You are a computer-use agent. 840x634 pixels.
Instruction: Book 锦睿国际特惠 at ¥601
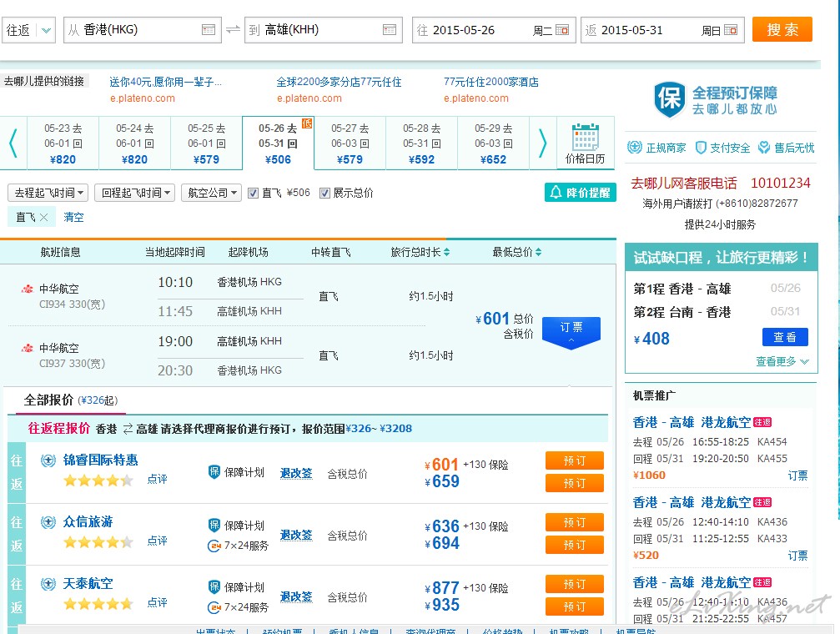coord(574,460)
